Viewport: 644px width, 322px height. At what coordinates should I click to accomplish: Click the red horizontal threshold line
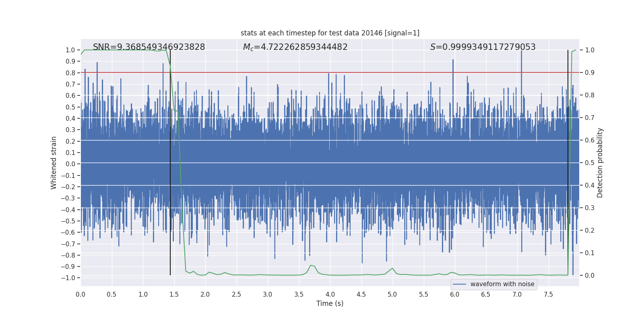tap(330, 72)
